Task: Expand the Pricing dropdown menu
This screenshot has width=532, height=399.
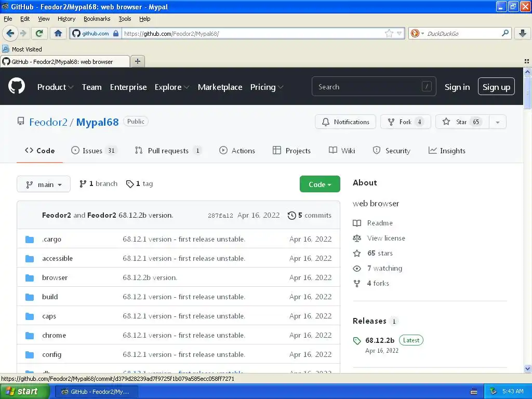Action: (x=267, y=87)
